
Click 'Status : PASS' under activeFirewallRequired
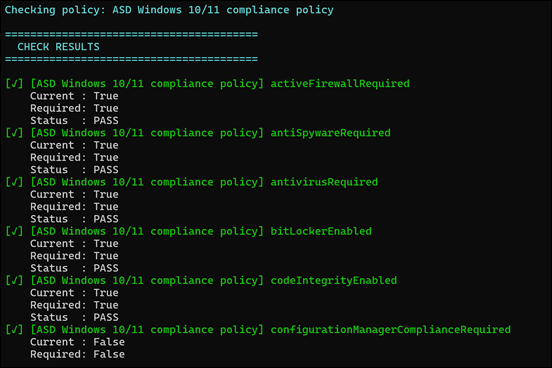tap(74, 121)
